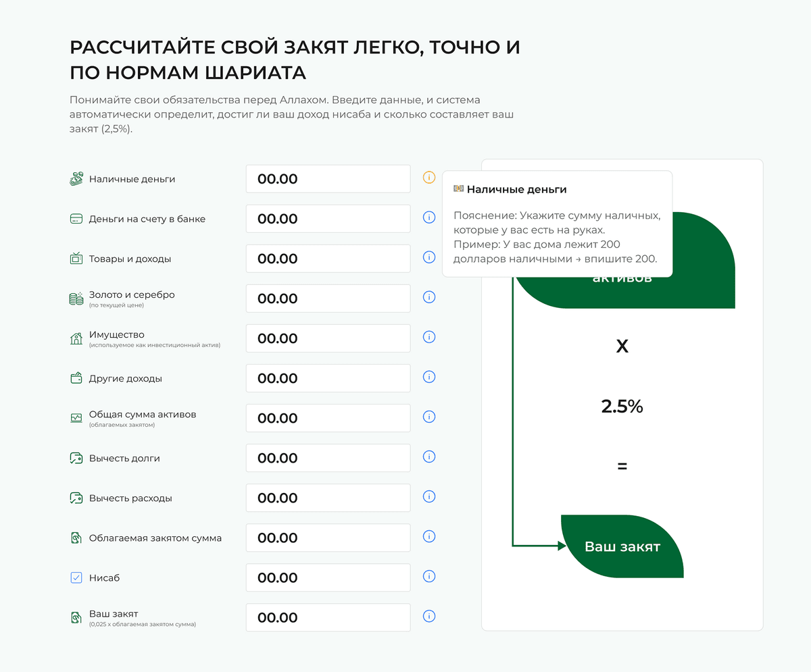Click the house icon next to Имущество

click(x=76, y=338)
